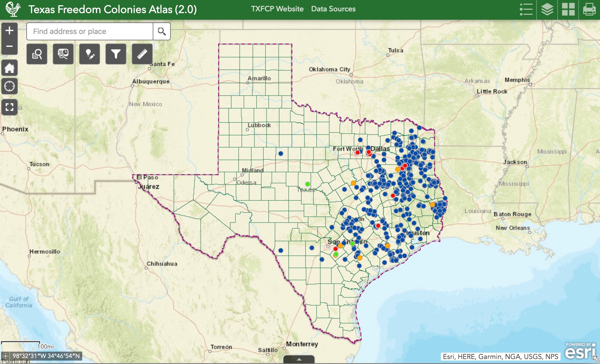Open the Query widget

point(37,54)
